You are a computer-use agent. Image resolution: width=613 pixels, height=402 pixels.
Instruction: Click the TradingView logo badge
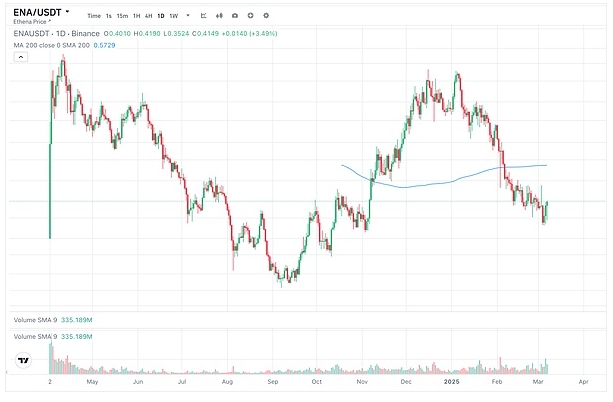(23, 361)
